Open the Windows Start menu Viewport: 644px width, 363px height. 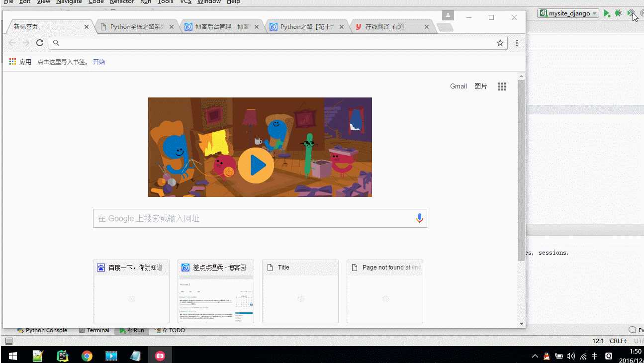pyautogui.click(x=12, y=356)
